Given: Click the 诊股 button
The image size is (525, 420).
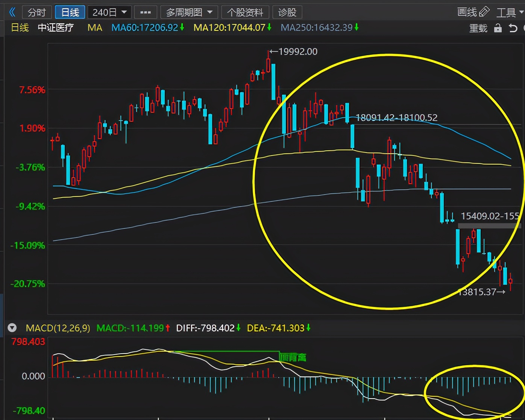Looking at the screenshot, I should coord(287,12).
